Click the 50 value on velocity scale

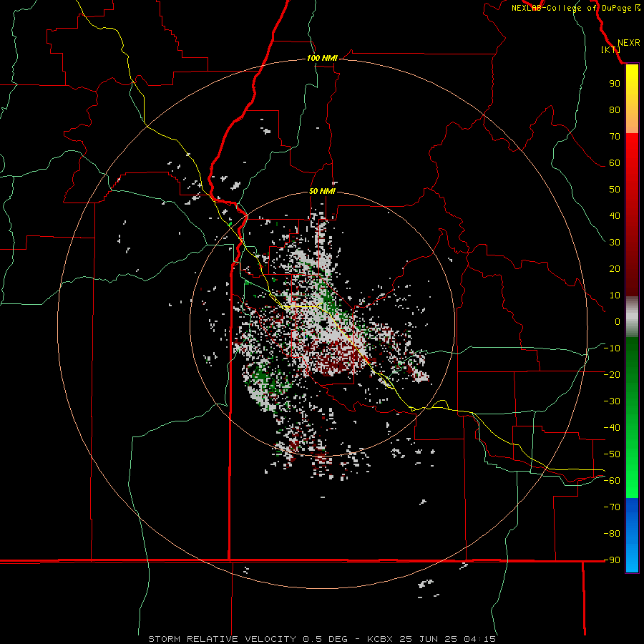point(615,190)
